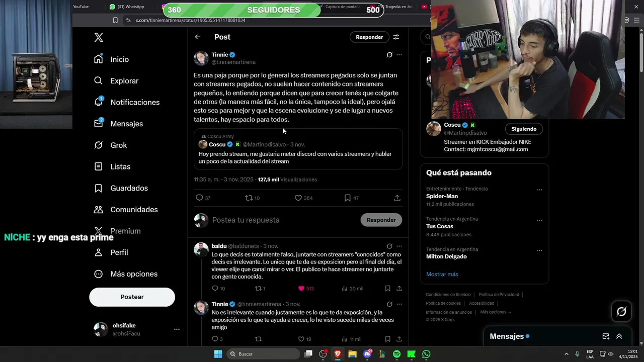Open more options on Tinnie's main post
The width and height of the screenshot is (644, 362).
coord(399,55)
